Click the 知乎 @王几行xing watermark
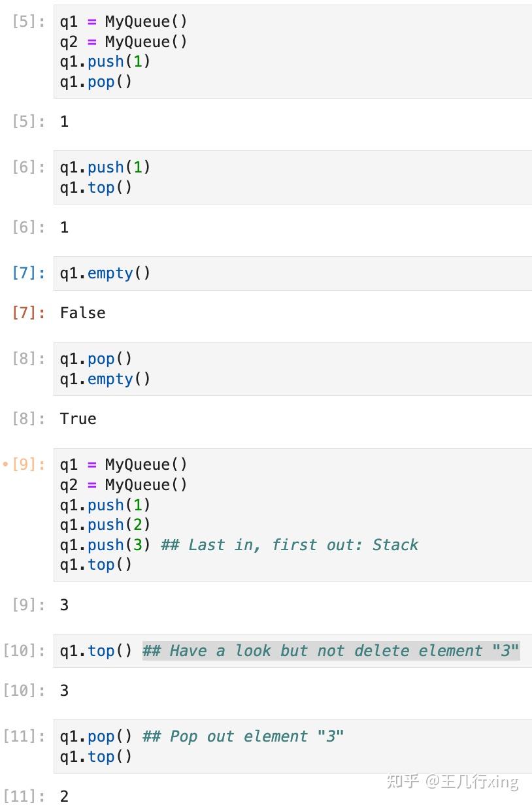 point(452,781)
